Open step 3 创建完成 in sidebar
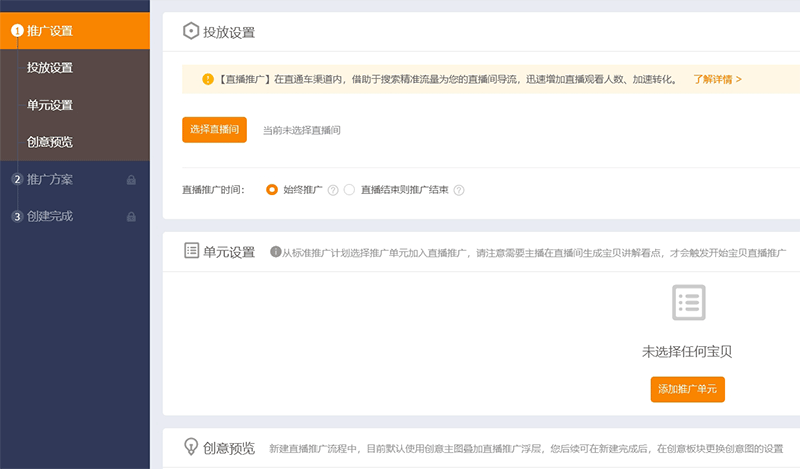Image resolution: width=800 pixels, height=469 pixels. coord(50,216)
